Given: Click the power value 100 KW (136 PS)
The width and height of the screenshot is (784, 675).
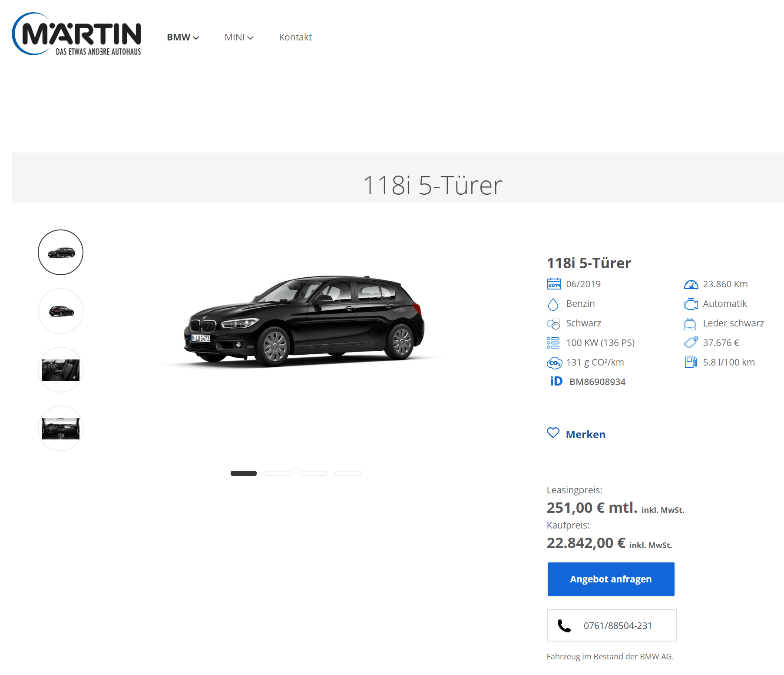Looking at the screenshot, I should (600, 343).
